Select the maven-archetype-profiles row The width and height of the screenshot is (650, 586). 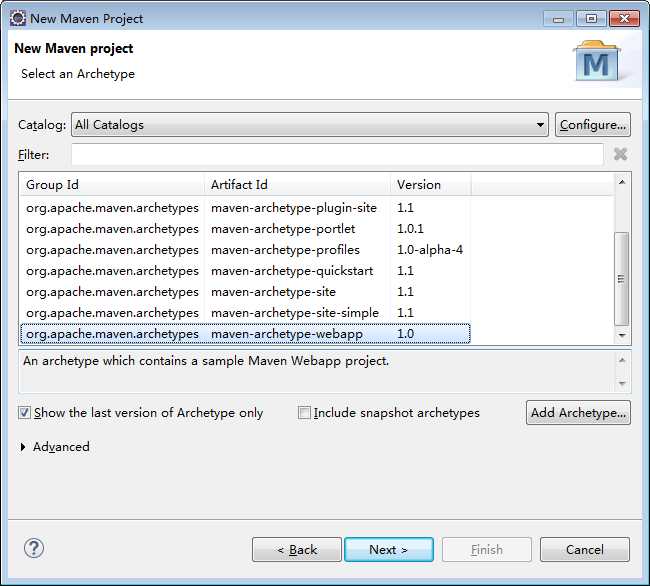[x=245, y=250]
